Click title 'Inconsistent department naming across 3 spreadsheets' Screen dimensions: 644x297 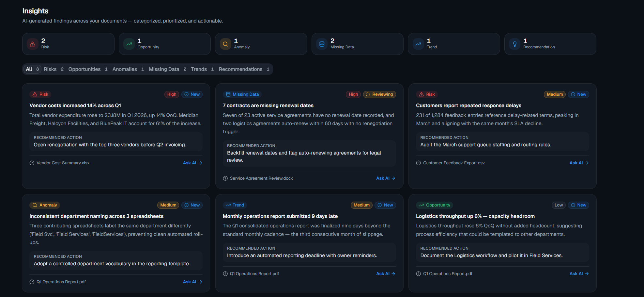point(96,216)
